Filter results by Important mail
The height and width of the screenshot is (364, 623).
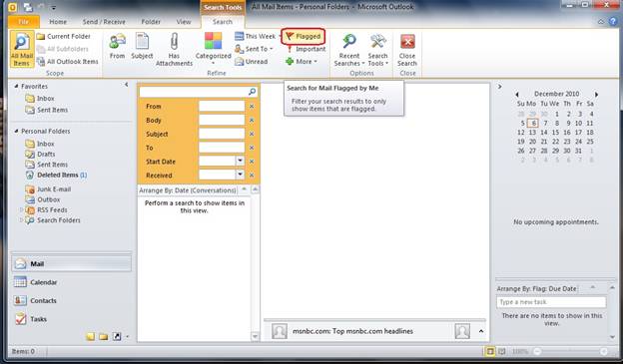[306, 49]
